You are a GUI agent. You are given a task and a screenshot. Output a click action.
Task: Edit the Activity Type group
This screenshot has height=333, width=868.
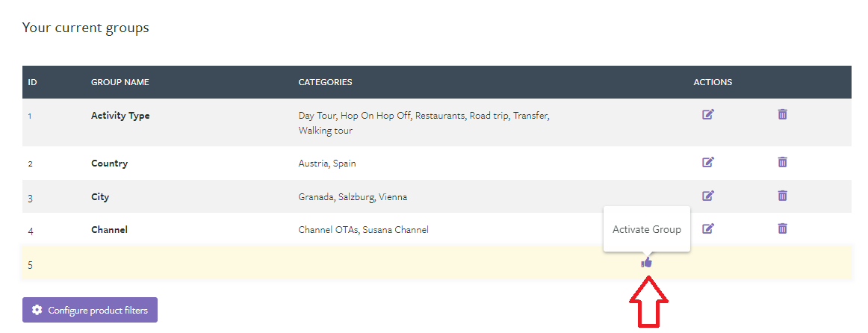(x=708, y=115)
